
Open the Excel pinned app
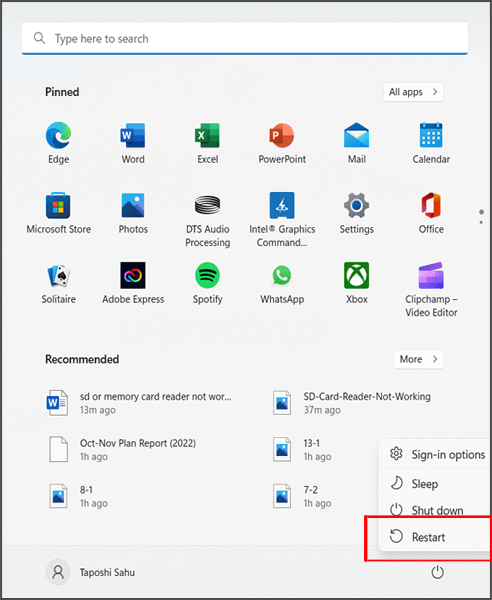tap(207, 143)
